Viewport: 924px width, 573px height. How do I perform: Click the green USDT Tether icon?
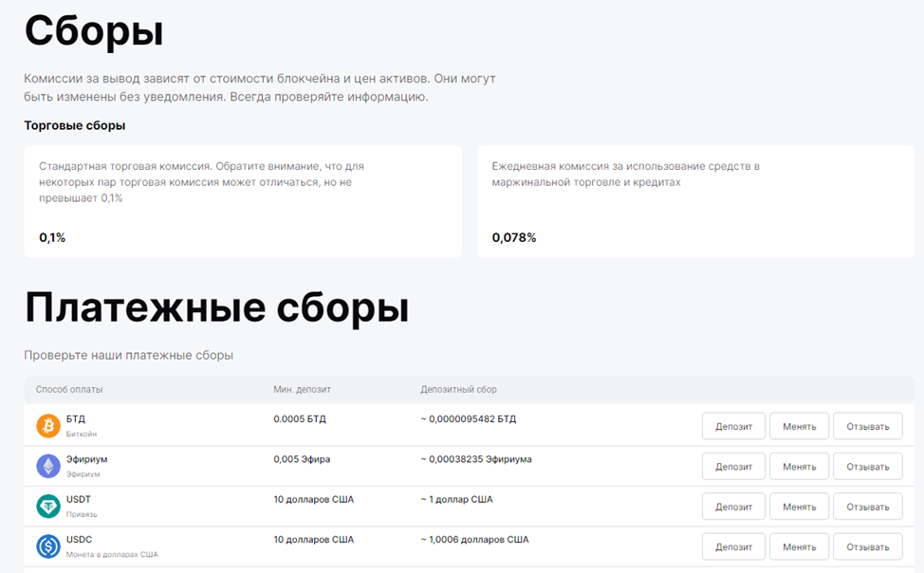point(48,507)
